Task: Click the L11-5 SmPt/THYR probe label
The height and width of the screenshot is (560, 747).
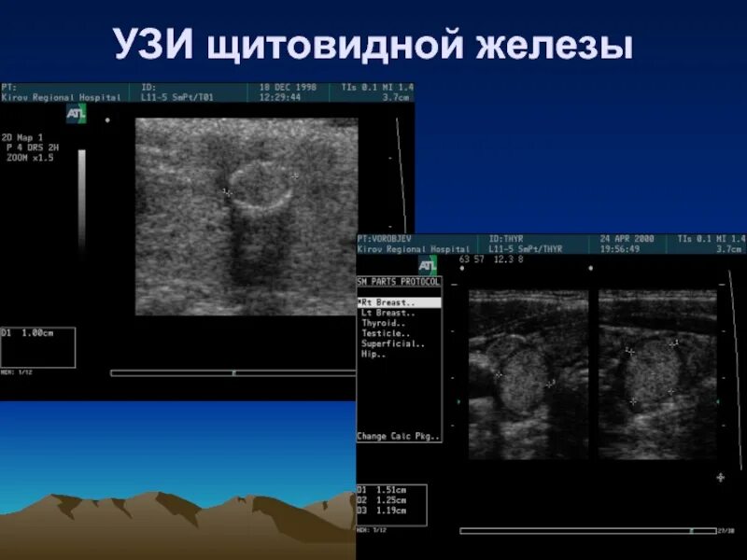Action: 526,249
